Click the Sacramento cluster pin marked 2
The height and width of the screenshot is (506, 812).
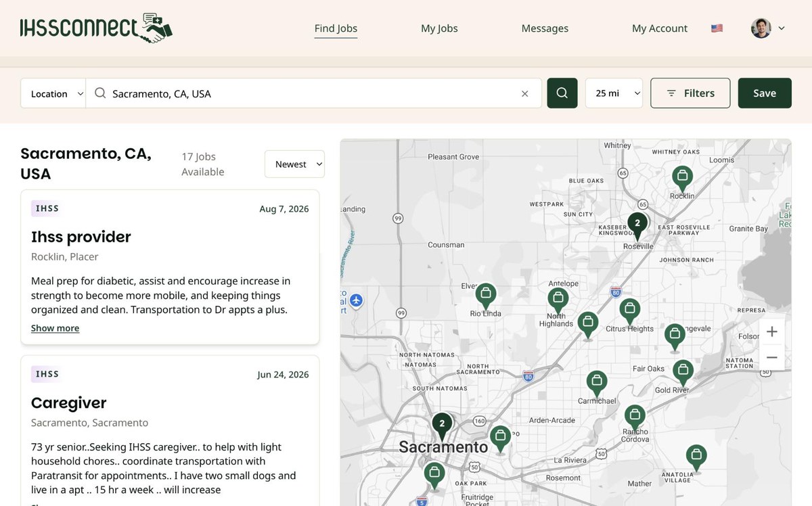(x=442, y=425)
